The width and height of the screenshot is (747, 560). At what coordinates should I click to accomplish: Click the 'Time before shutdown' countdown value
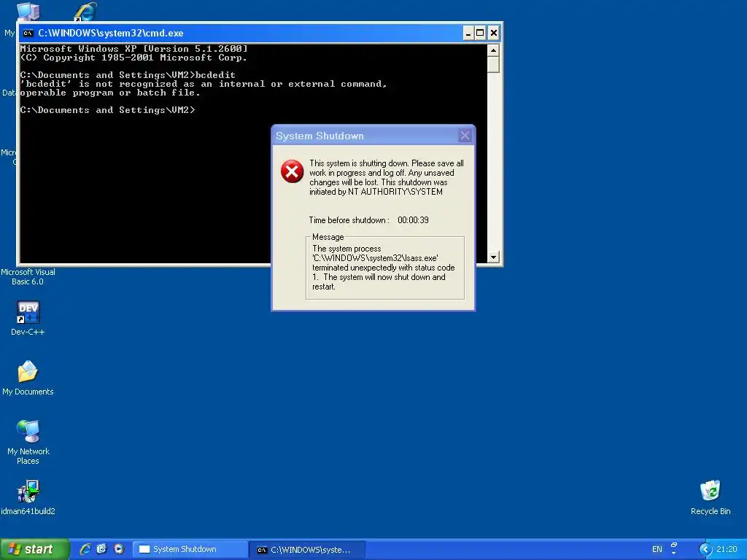click(x=413, y=220)
